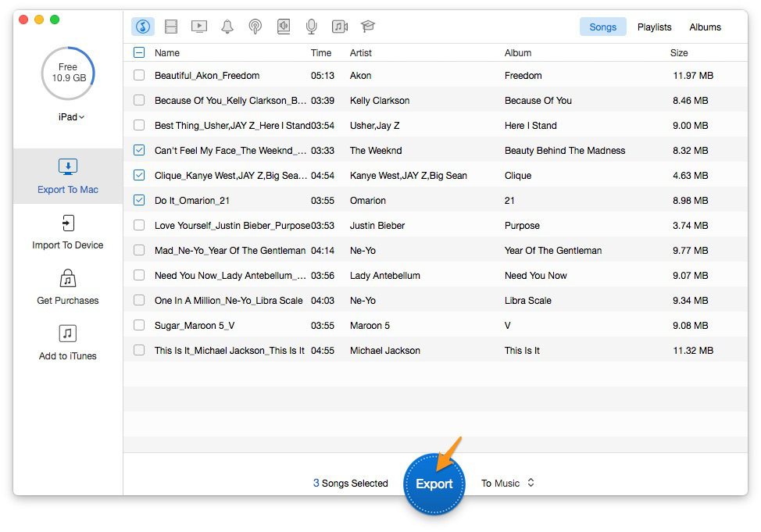
Task: Open Get Purchases from the sidebar
Action: (68, 287)
